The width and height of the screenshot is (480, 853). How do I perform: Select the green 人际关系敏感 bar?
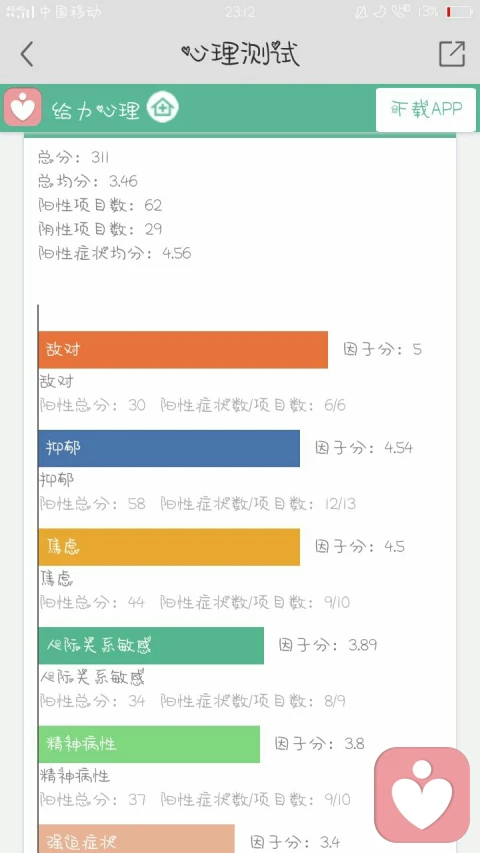coord(151,646)
